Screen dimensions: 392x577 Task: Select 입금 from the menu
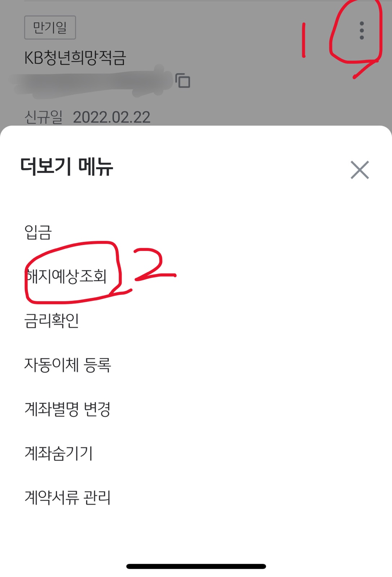38,232
